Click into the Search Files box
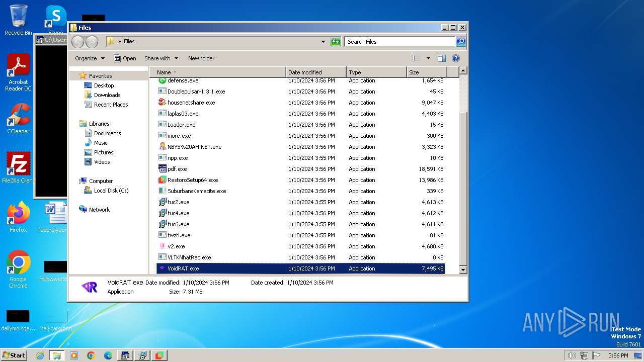This screenshot has height=362, width=644. [x=400, y=42]
